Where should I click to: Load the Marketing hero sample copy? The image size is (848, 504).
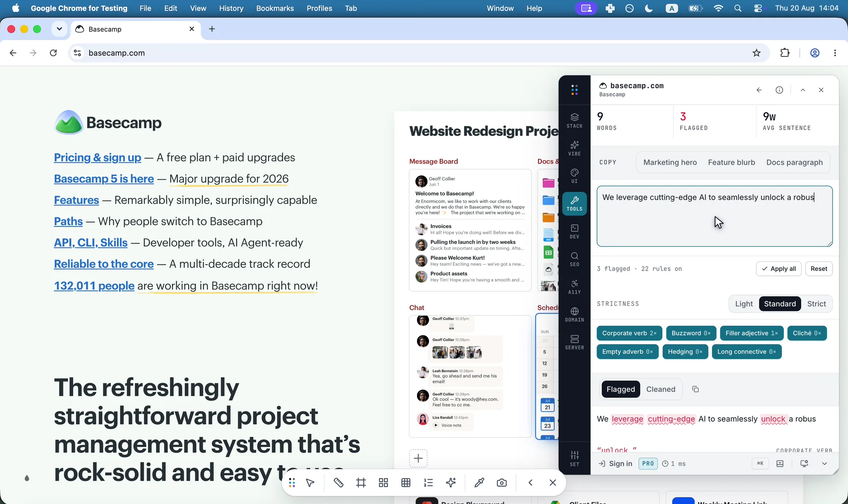[670, 162]
